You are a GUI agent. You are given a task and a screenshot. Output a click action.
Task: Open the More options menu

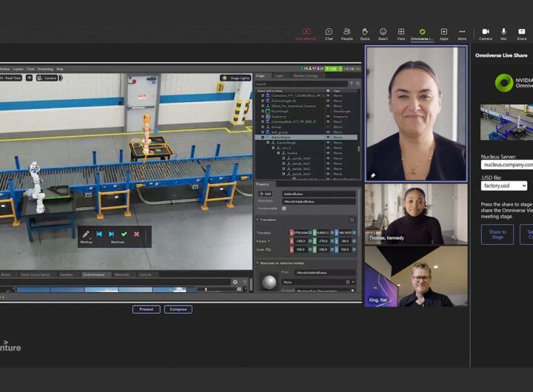tap(462, 34)
